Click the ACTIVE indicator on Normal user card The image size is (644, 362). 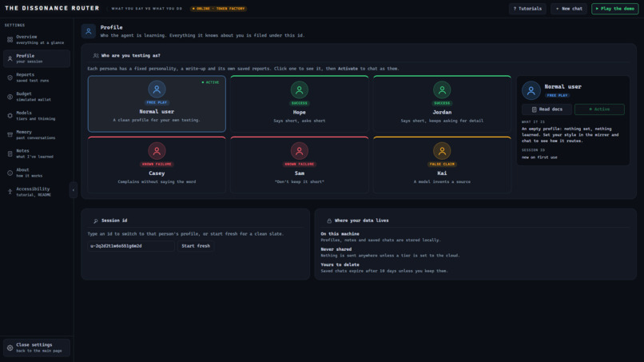pos(210,82)
